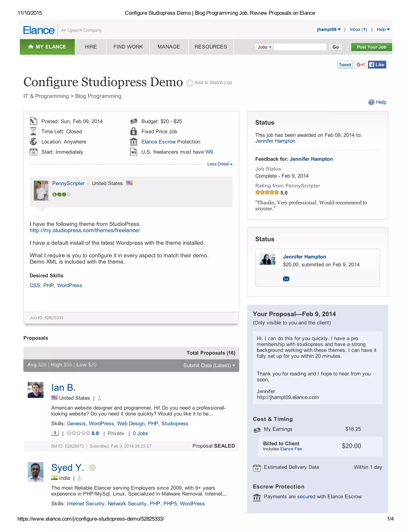Click into the Jobs search text field
This screenshot has width=411, height=532.
pyautogui.click(x=300, y=47)
